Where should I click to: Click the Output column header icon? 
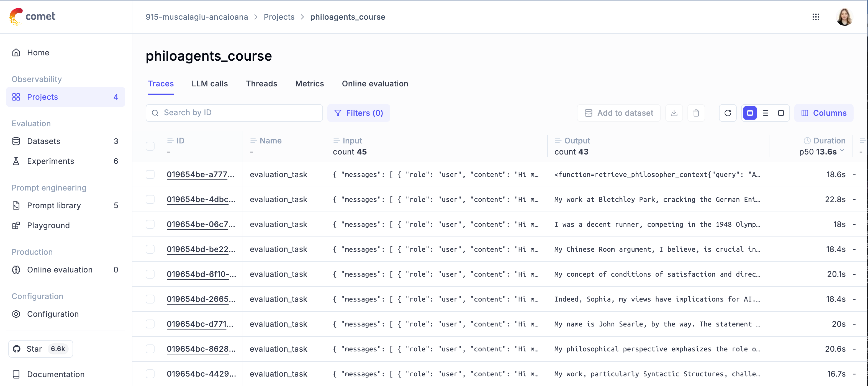(x=558, y=141)
